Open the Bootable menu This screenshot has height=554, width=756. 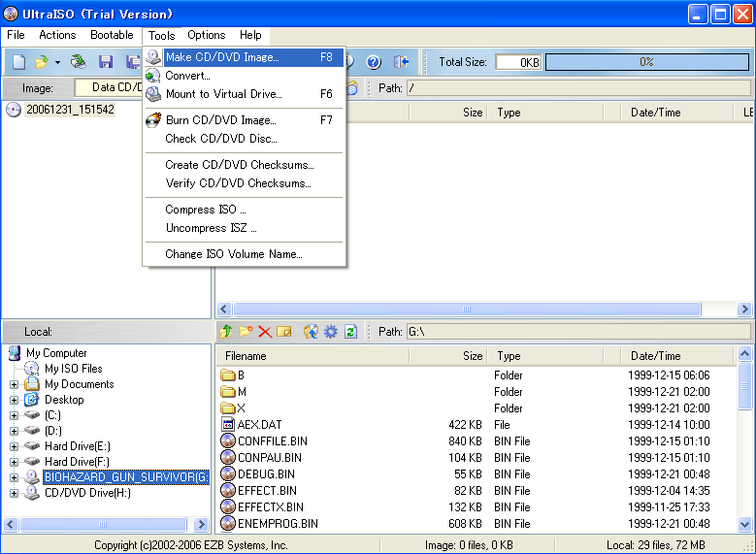click(x=112, y=35)
